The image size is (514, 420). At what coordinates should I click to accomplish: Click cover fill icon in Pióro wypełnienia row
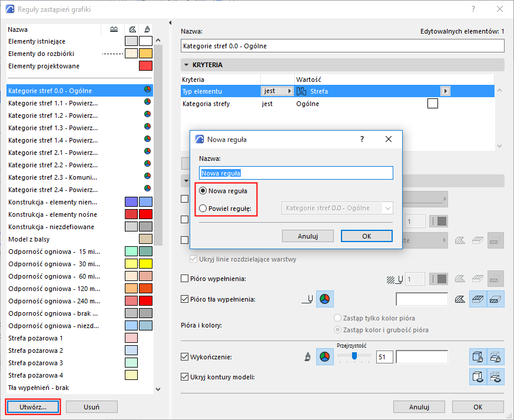click(x=478, y=279)
